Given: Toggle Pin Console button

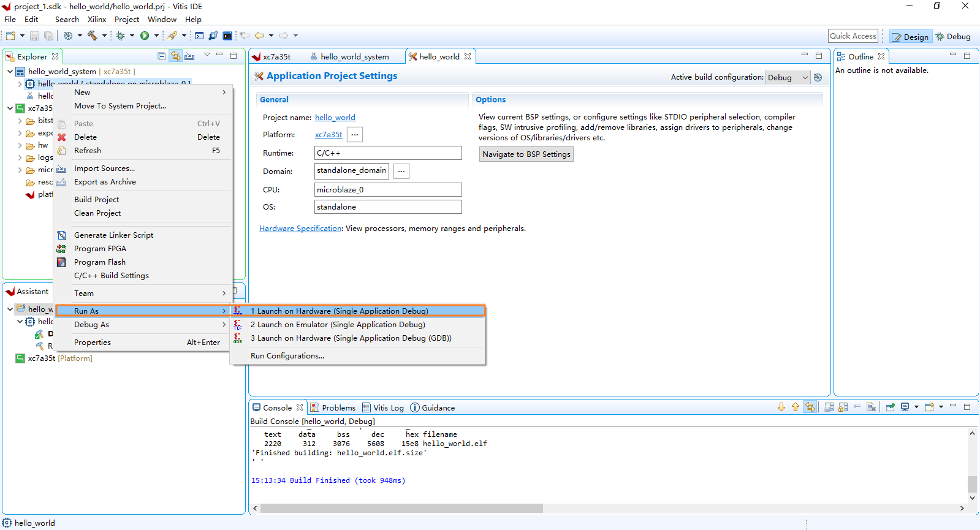Looking at the screenshot, I should pyautogui.click(x=891, y=407).
